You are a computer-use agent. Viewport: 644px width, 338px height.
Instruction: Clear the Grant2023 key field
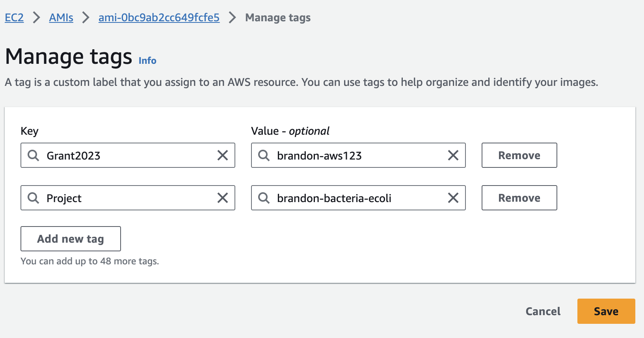pos(223,155)
